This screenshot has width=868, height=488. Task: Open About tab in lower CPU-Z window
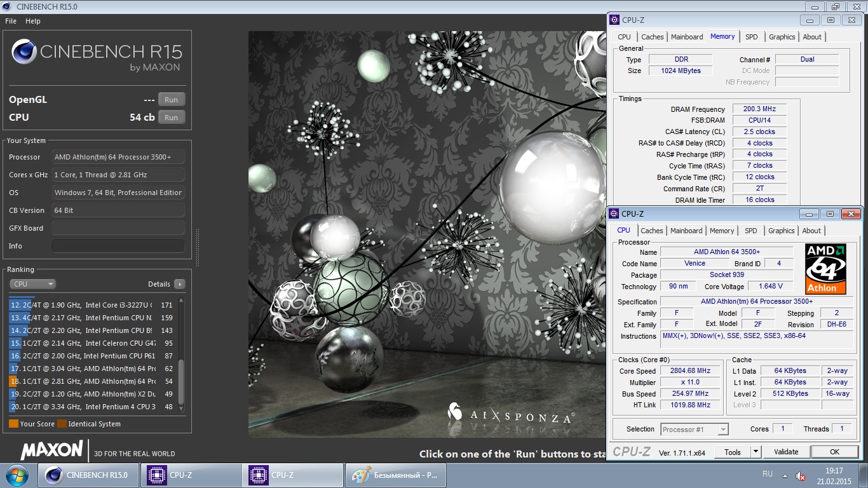coord(811,231)
